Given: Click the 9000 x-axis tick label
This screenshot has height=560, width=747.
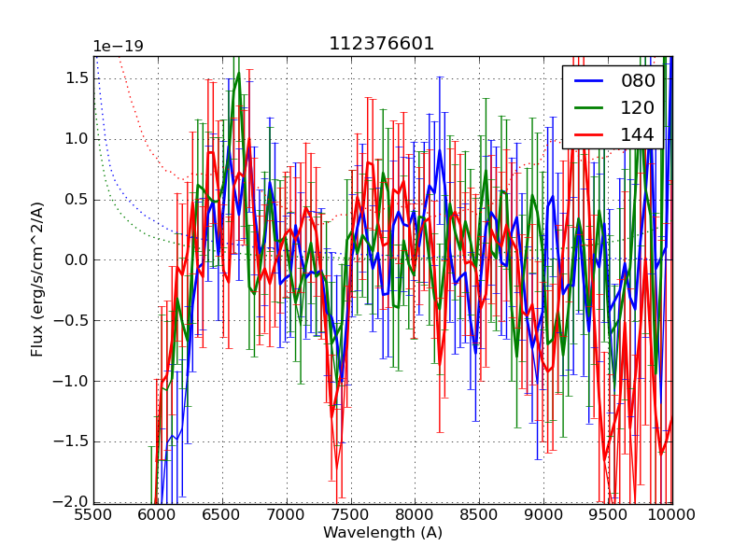Looking at the screenshot, I should click(x=543, y=514).
